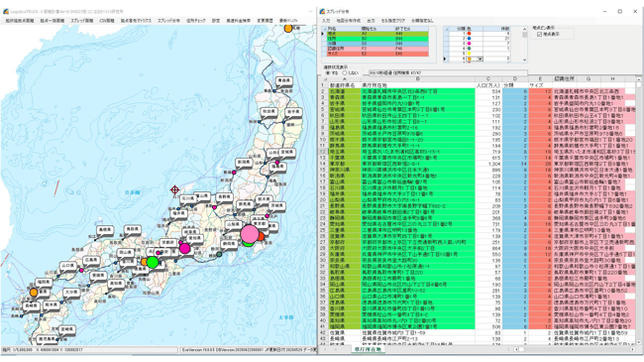Click the teal color swatch for classification 4

pyautogui.click(x=470, y=49)
